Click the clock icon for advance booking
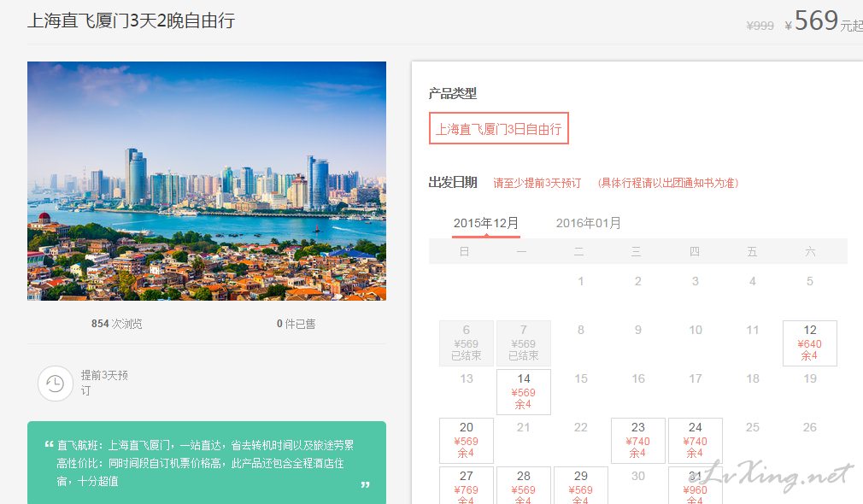The image size is (863, 504). (55, 384)
